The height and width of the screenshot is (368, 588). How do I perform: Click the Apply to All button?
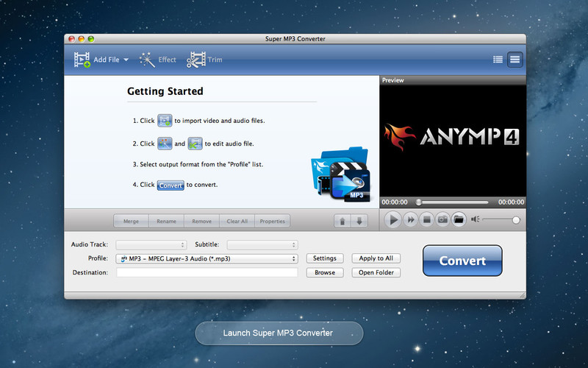tap(376, 258)
